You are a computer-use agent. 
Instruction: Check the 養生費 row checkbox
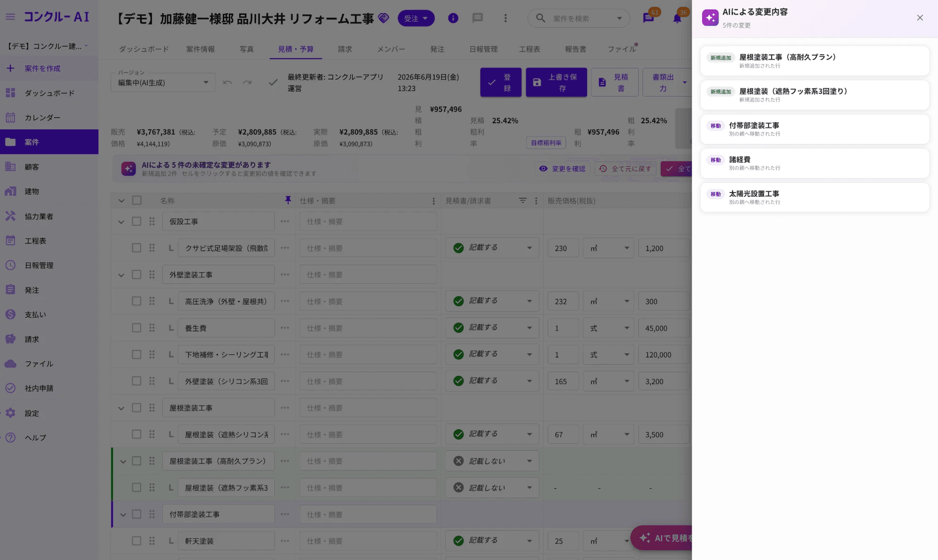click(x=136, y=328)
